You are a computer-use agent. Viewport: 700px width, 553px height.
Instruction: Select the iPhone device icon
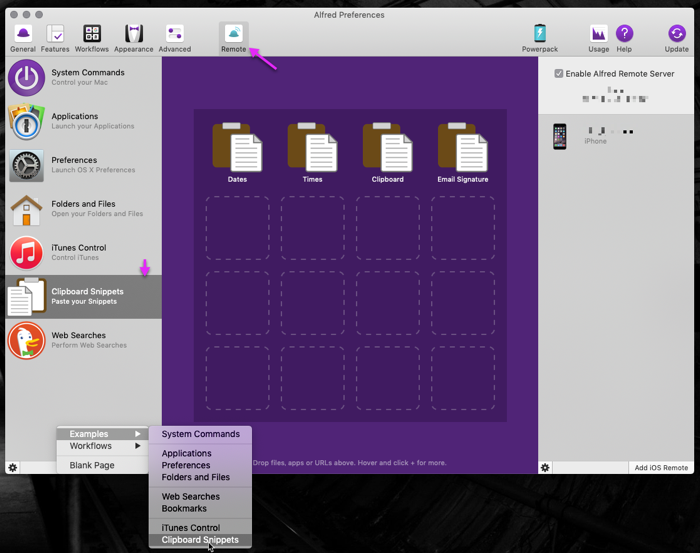(x=559, y=137)
